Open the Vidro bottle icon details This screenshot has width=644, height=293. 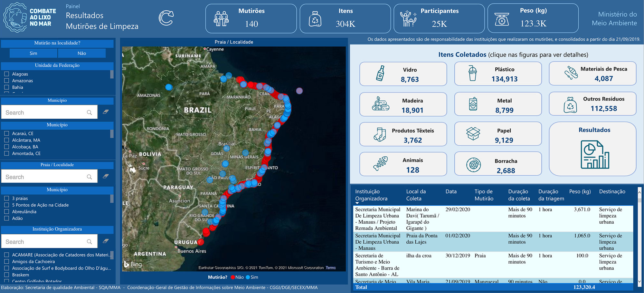click(380, 73)
